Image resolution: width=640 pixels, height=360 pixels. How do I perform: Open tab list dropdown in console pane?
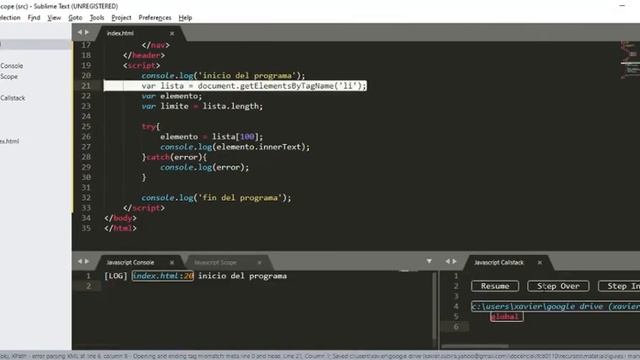coord(429,261)
